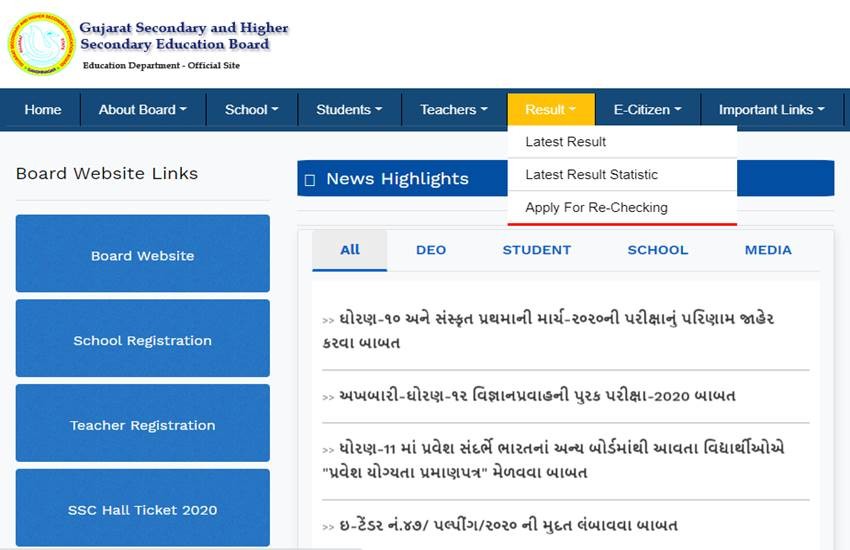Switch to the STUDENT news tab
This screenshot has height=550, width=850.
[536, 250]
